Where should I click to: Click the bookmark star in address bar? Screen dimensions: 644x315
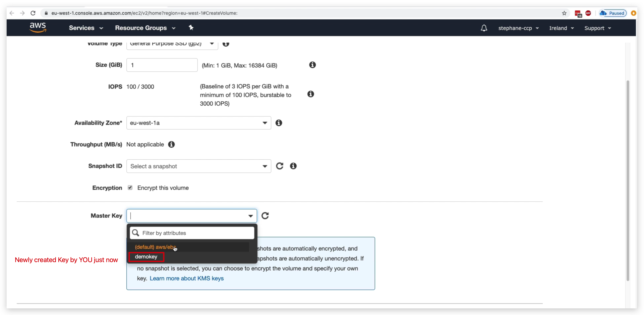(x=564, y=13)
